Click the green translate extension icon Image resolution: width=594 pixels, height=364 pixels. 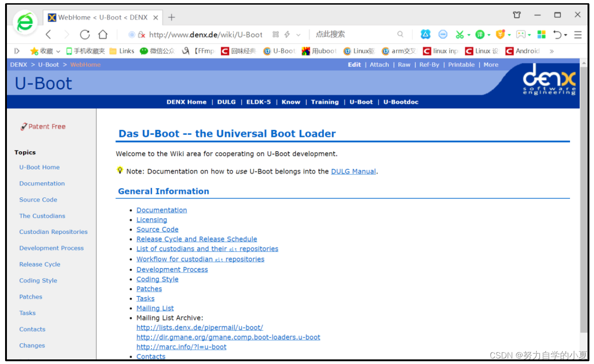click(x=480, y=34)
